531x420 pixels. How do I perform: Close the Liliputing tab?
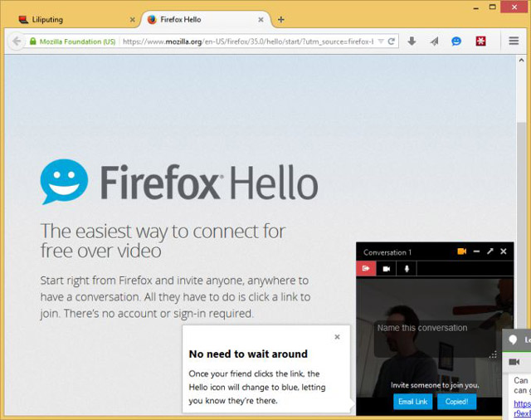coord(133,20)
